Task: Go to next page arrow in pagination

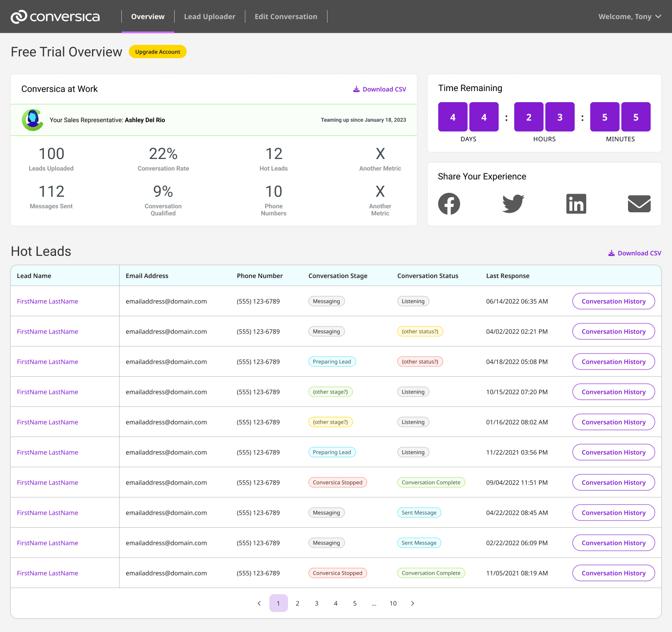Action: (412, 603)
